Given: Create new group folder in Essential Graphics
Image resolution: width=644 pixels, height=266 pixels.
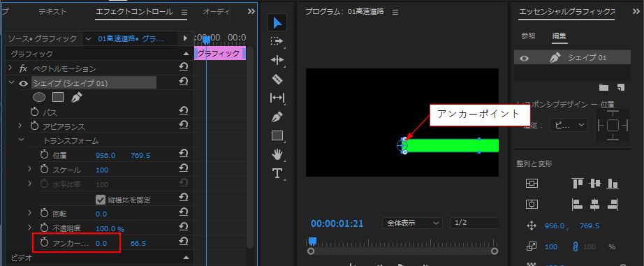Looking at the screenshot, I should (x=603, y=87).
